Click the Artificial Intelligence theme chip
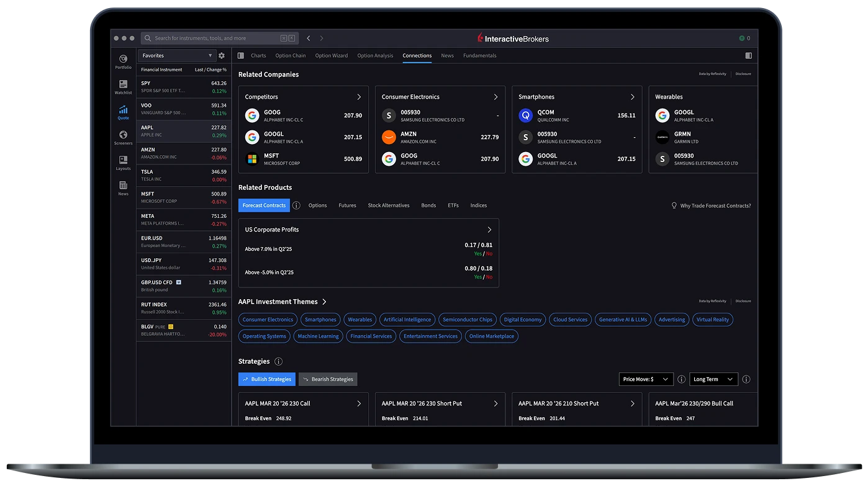Image resolution: width=868 pixels, height=486 pixels. point(407,320)
